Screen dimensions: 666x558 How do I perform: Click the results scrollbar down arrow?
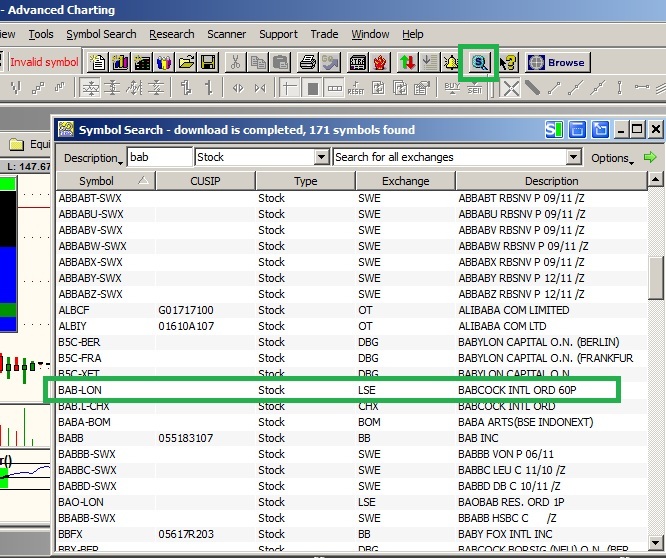[x=655, y=542]
